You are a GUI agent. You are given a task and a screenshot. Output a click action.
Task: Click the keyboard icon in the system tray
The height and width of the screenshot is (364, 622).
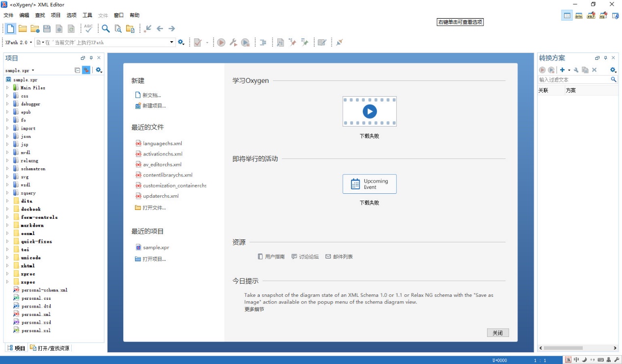click(600, 360)
